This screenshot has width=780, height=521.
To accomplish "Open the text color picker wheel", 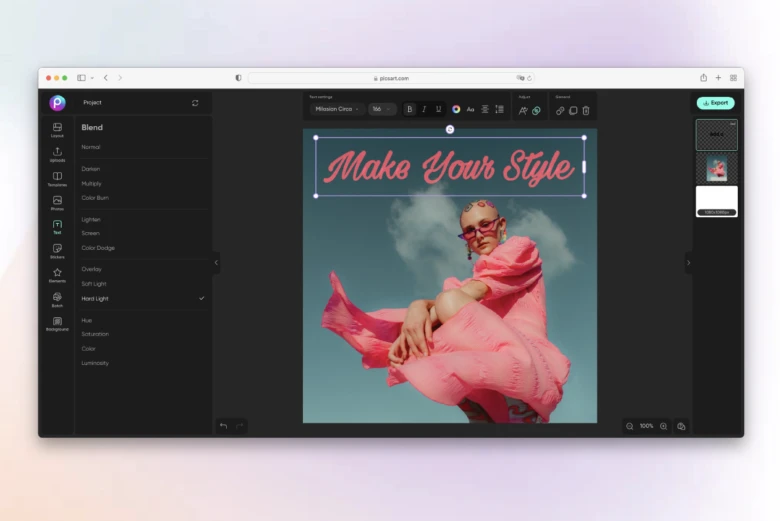I will tap(456, 109).
